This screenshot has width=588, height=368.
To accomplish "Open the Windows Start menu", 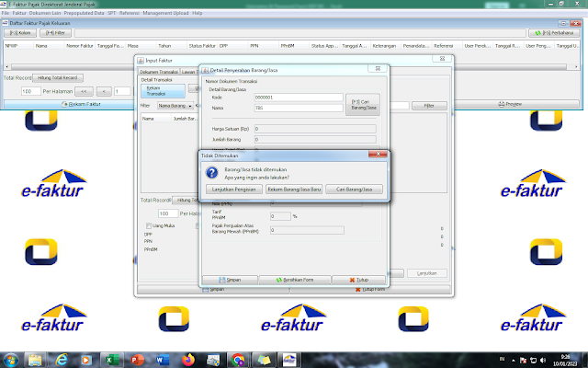I will click(x=10, y=360).
